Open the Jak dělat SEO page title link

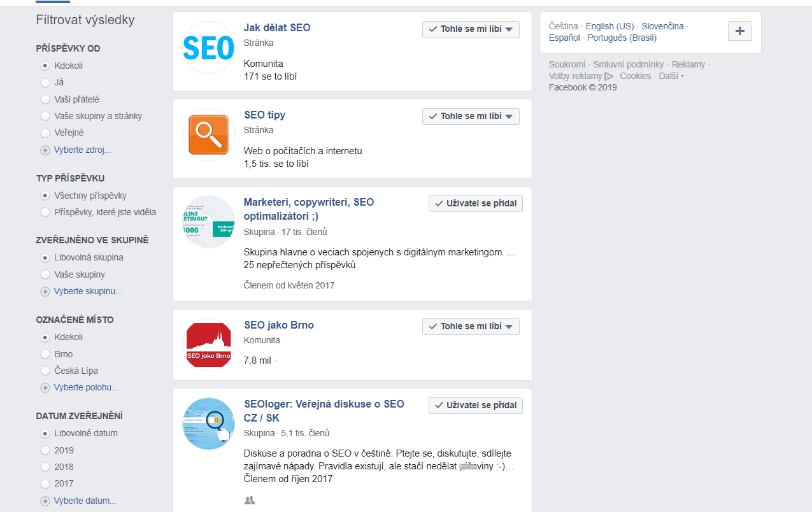pos(277,28)
